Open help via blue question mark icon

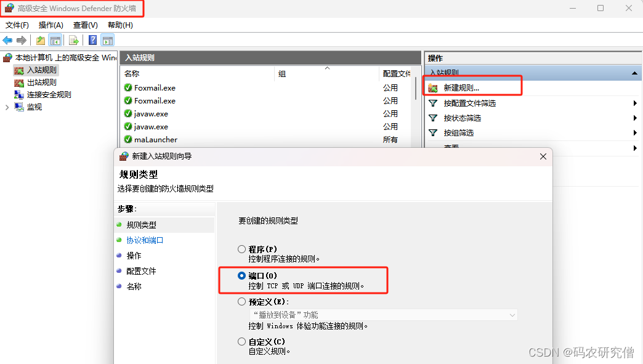(92, 41)
